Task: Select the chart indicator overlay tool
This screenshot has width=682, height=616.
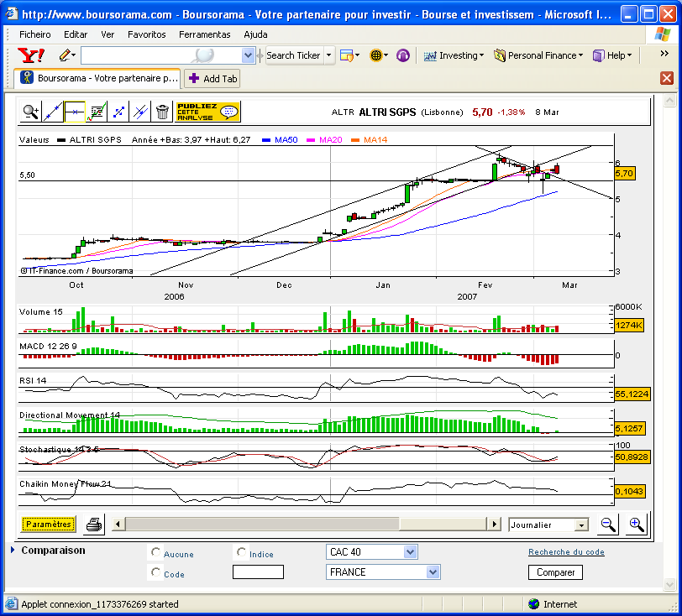Action: click(96, 112)
